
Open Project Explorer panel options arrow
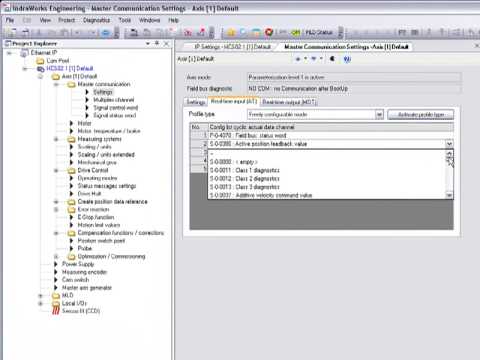coord(148,43)
